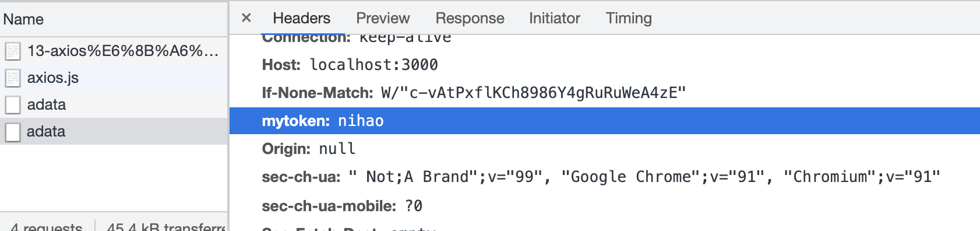Select the 13-axios%E6%8B%A6% request row
The image size is (980, 231).
tap(114, 51)
